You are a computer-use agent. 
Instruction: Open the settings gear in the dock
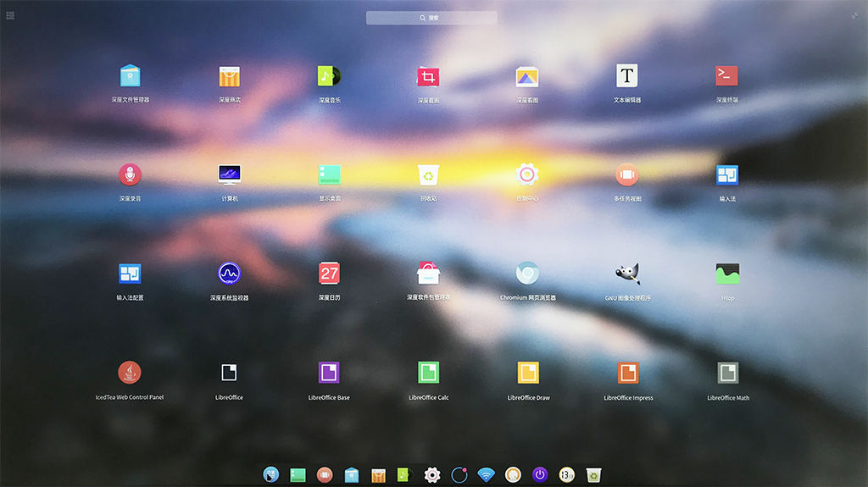tap(432, 475)
